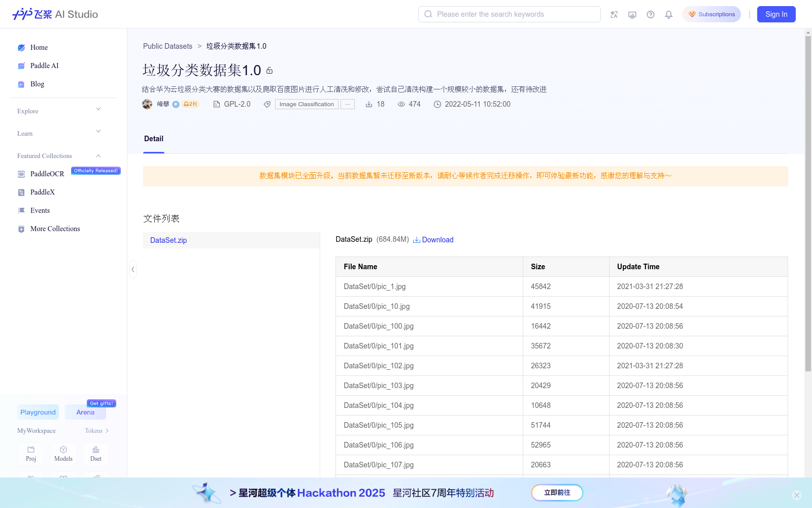Click the Image Classification tag
Screen dimensions: 812x508
(307, 104)
